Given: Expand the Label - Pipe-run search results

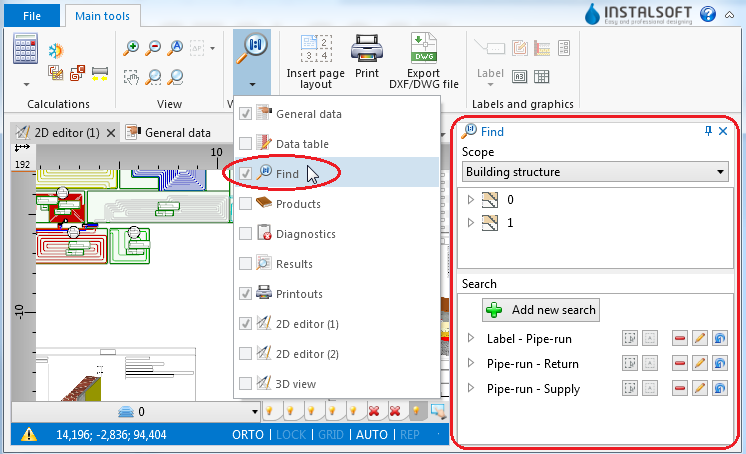Looking at the screenshot, I should tap(472, 339).
